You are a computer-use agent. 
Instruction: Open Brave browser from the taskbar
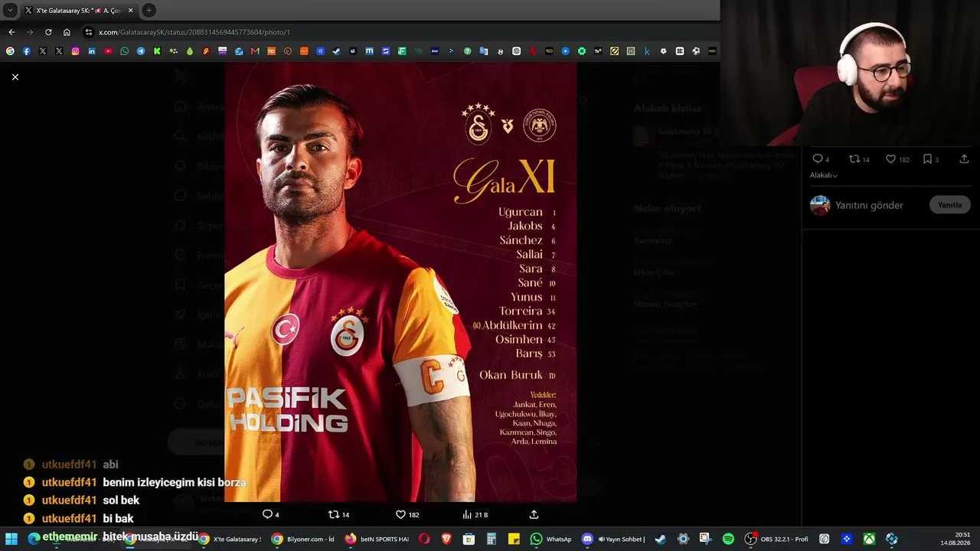[x=446, y=539]
